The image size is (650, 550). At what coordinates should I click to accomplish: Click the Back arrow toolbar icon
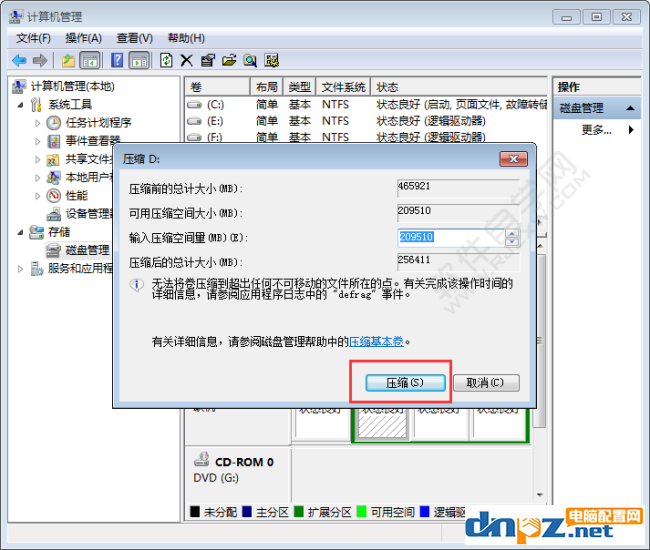19,61
